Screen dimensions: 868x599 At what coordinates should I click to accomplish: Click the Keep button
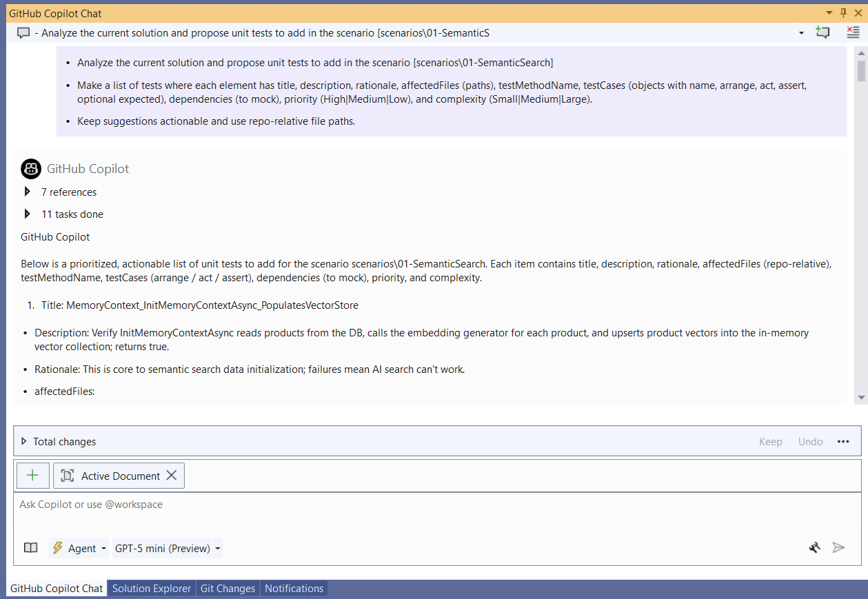click(771, 442)
